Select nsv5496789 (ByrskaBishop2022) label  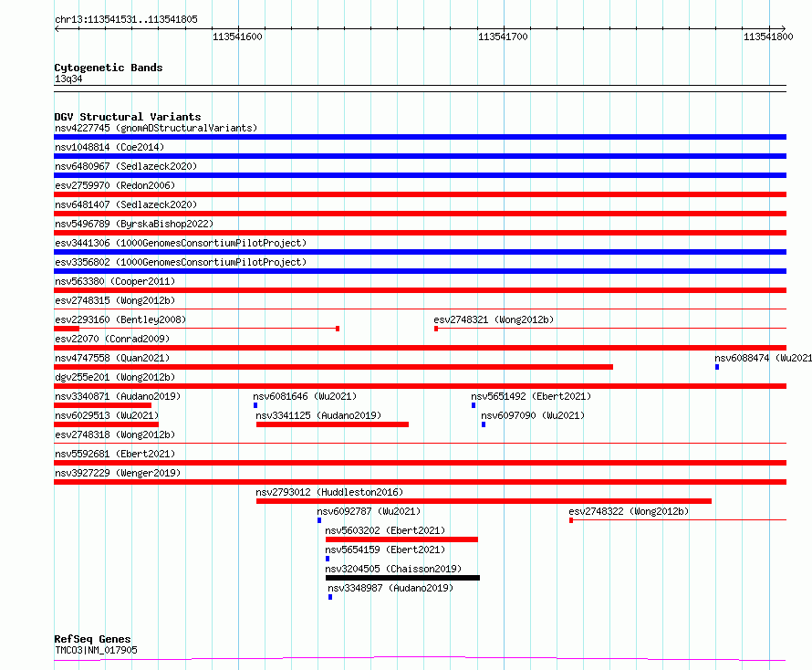tap(134, 224)
